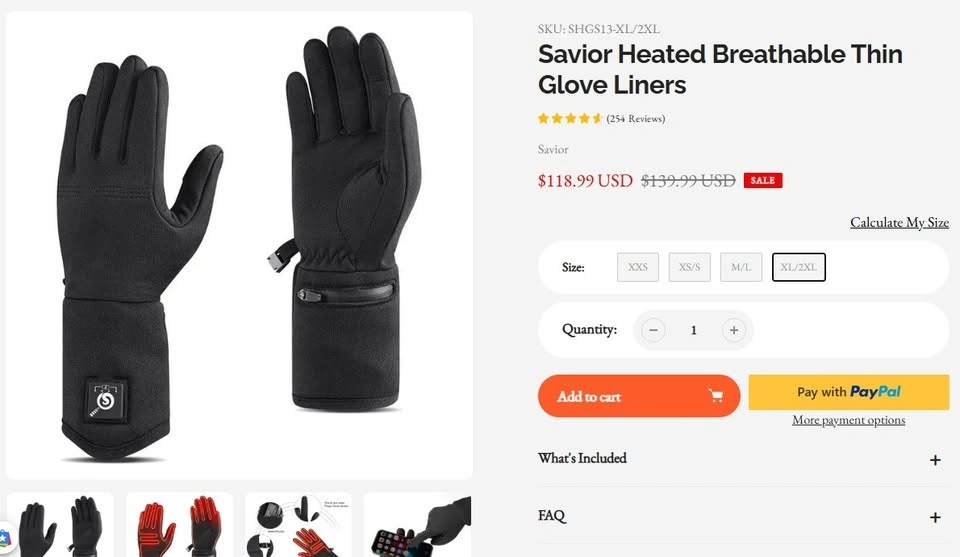Select the red heated gloves thumbnail
Image resolution: width=960 pixels, height=557 pixels.
point(179,525)
